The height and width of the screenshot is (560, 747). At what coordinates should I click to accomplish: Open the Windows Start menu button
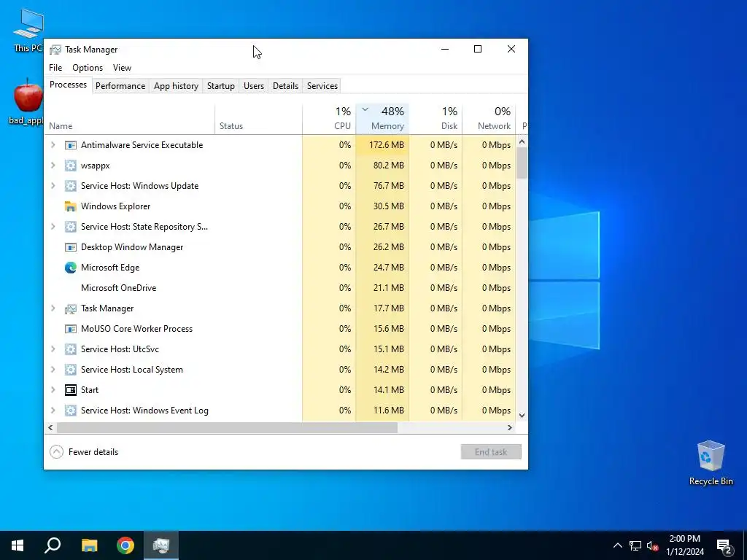coord(18,545)
